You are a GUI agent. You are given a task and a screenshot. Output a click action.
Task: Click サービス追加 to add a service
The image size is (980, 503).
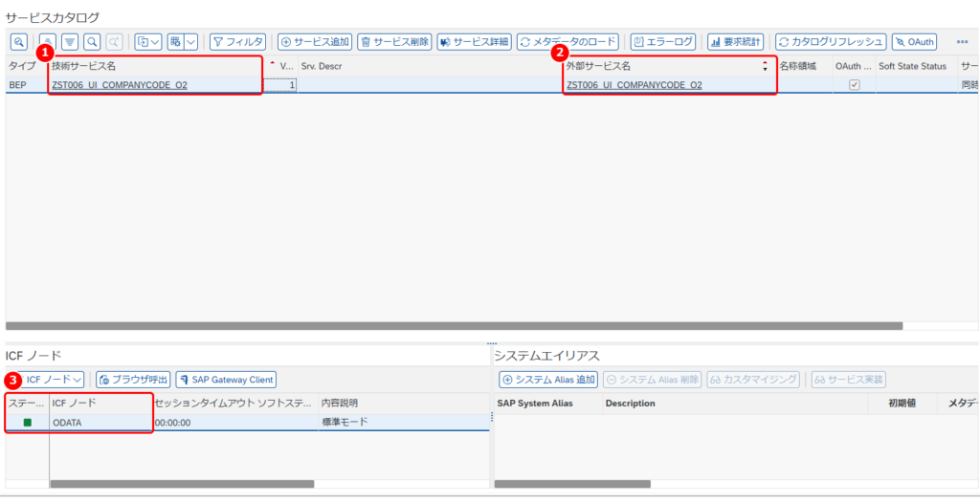point(315,42)
